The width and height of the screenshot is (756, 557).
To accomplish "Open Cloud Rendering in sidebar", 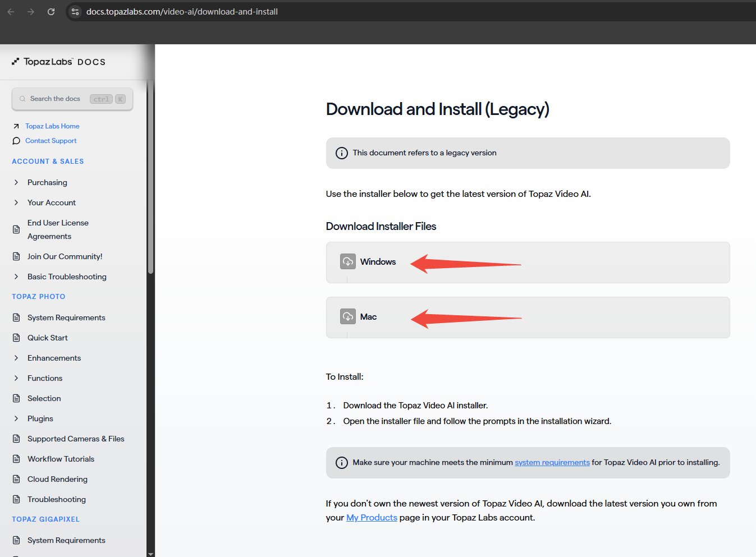I will (57, 479).
